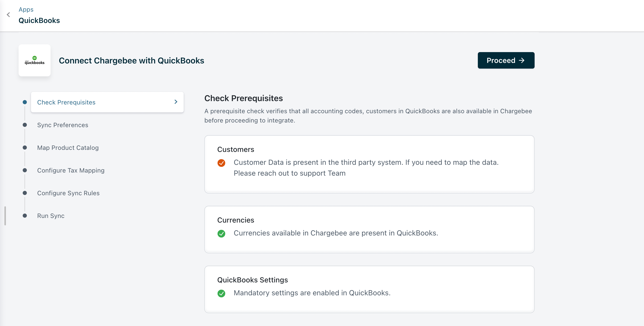Click the orange Customers warning check icon
The width and height of the screenshot is (644, 326).
221,163
